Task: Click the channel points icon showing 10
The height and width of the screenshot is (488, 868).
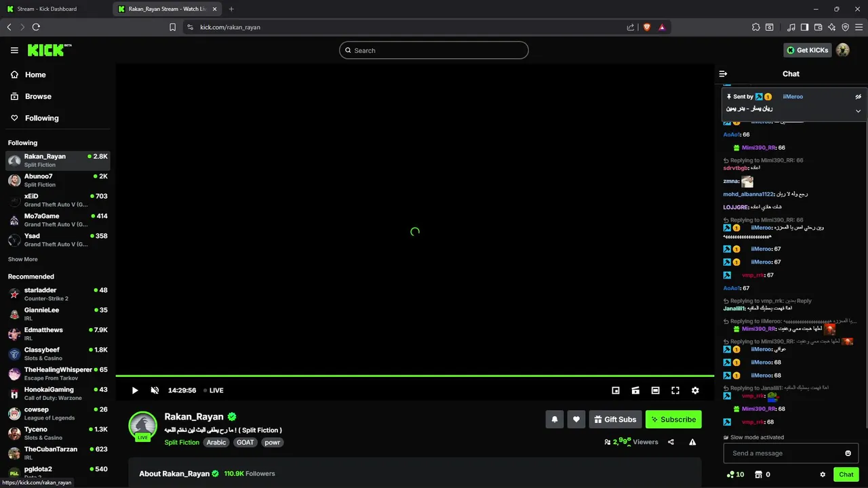Action: click(x=734, y=474)
